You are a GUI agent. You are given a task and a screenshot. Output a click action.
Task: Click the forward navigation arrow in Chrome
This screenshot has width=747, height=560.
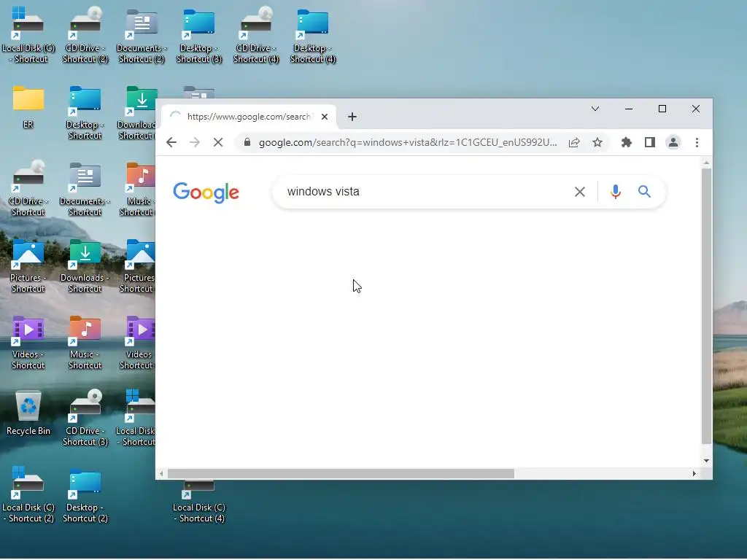pyautogui.click(x=194, y=142)
